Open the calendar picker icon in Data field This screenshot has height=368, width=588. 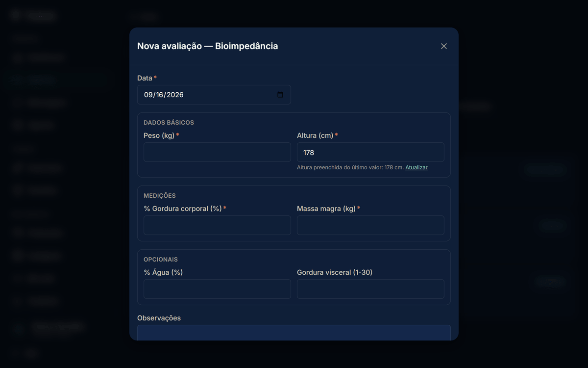(280, 95)
